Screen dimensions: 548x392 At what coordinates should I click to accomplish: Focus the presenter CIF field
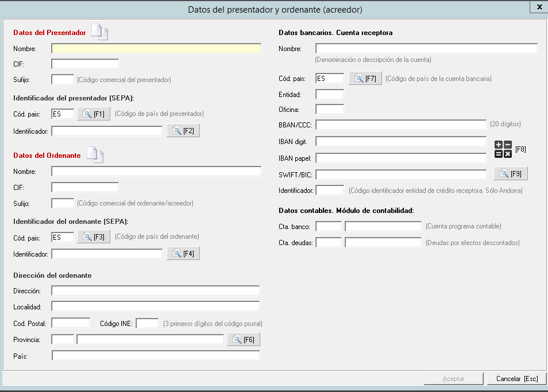pyautogui.click(x=85, y=64)
